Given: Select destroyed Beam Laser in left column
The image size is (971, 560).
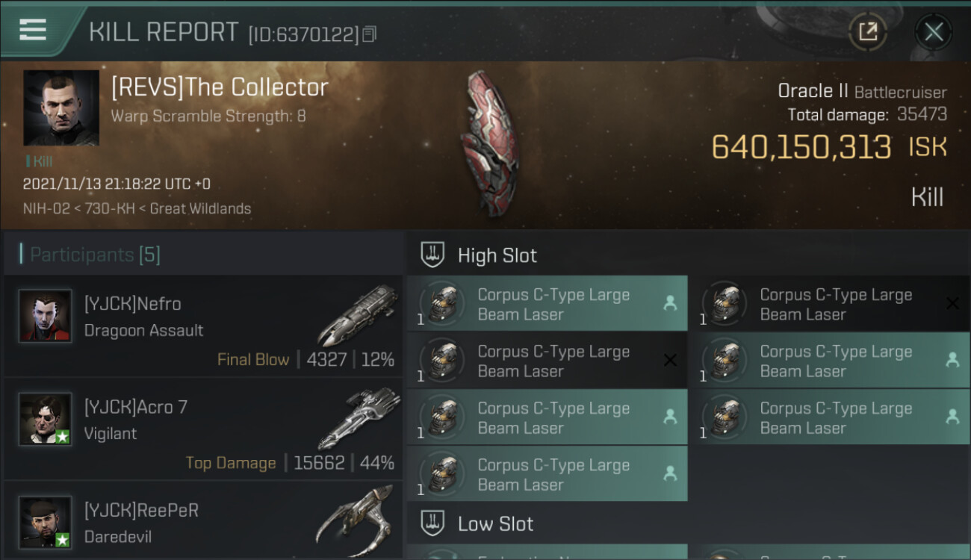Looking at the screenshot, I should 547,360.
